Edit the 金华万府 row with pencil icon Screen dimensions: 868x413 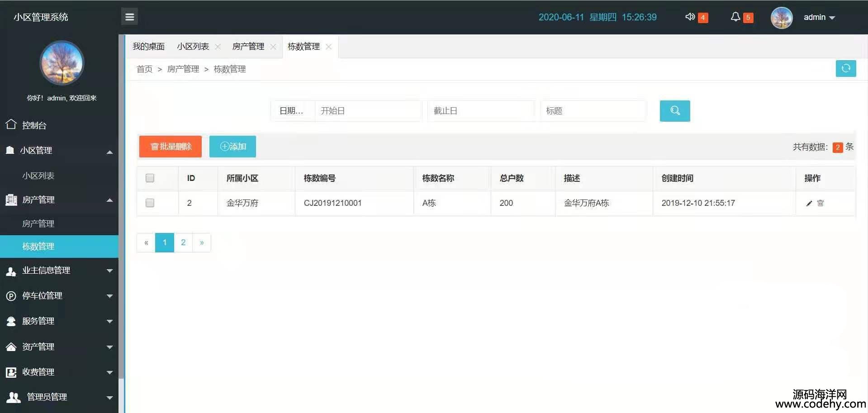coord(809,203)
